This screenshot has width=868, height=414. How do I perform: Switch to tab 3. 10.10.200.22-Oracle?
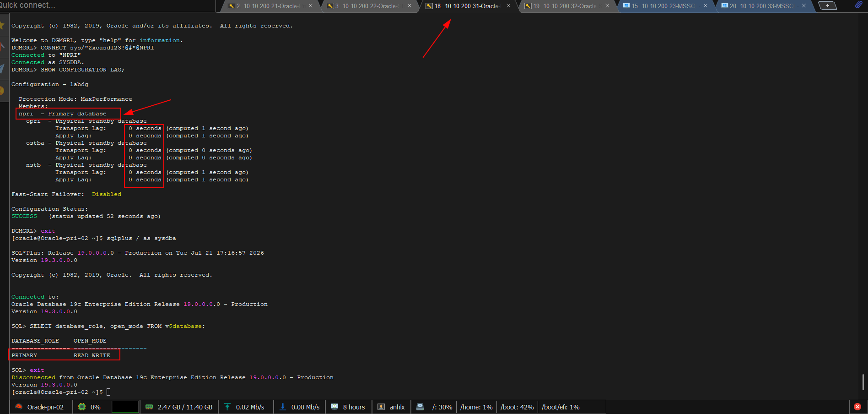coord(368,6)
